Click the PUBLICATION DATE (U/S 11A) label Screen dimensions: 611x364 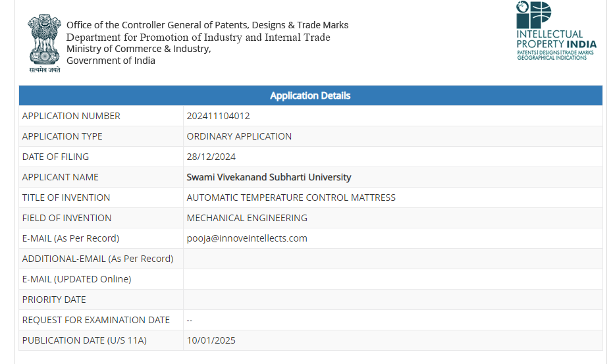84,340
